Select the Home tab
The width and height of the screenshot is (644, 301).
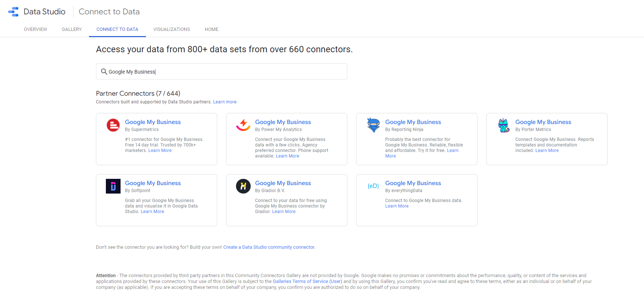click(x=211, y=29)
